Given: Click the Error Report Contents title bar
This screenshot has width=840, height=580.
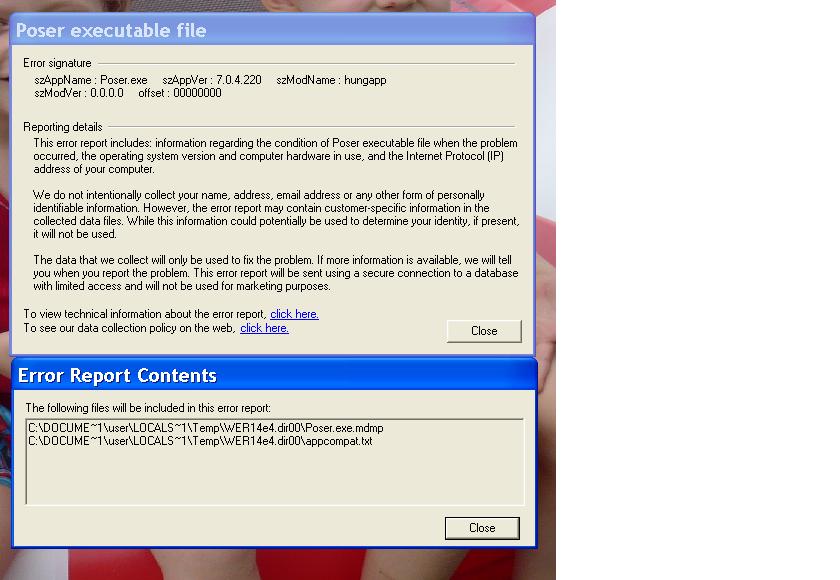Looking at the screenshot, I should pos(274,375).
